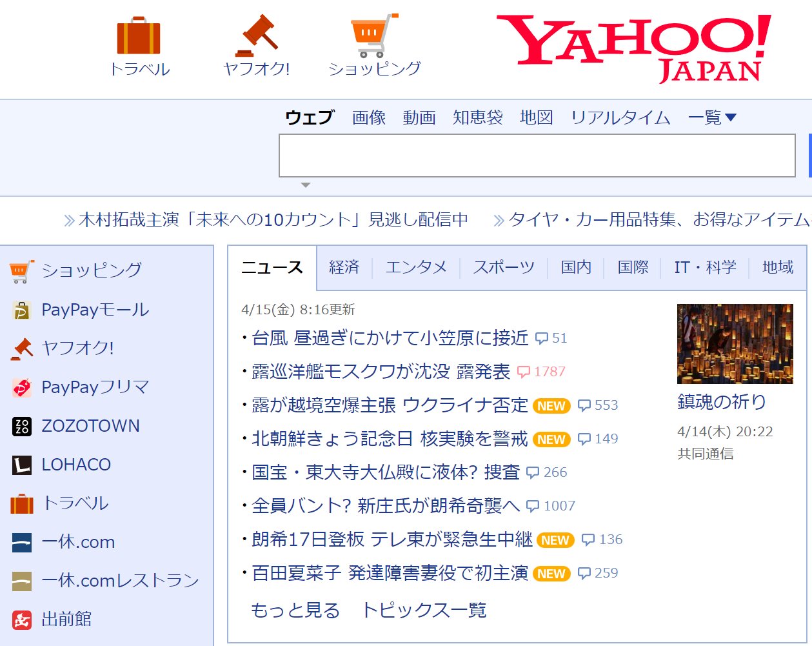The width and height of the screenshot is (812, 646).
Task: Select the 知恵袋 search tab
Action: (478, 117)
